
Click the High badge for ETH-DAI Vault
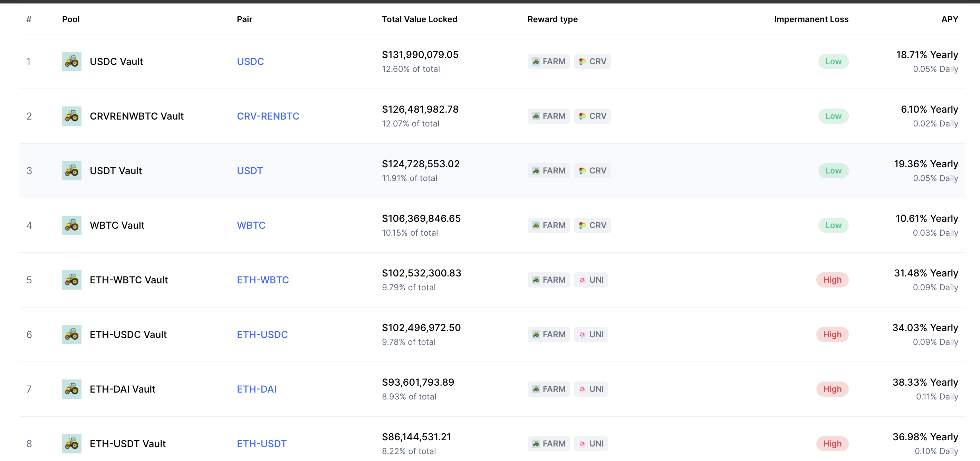pos(833,389)
